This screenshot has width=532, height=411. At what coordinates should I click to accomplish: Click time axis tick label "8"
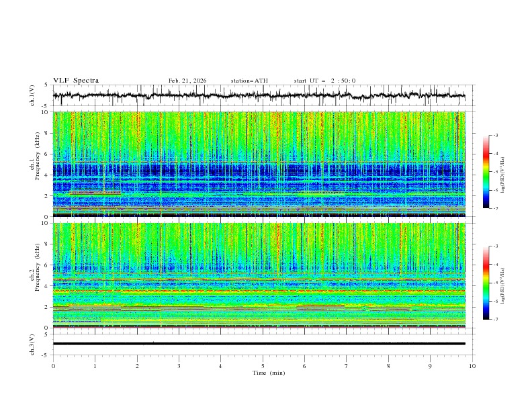click(x=388, y=366)
